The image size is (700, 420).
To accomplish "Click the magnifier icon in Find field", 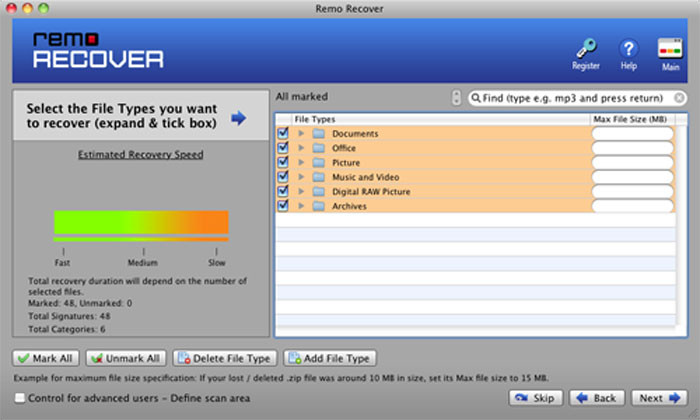I will coord(476,98).
